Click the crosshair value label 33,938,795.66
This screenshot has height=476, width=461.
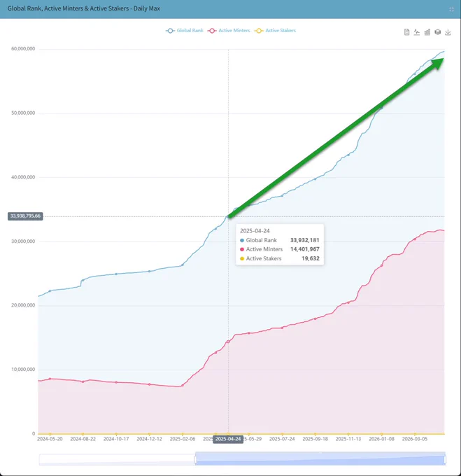point(25,216)
